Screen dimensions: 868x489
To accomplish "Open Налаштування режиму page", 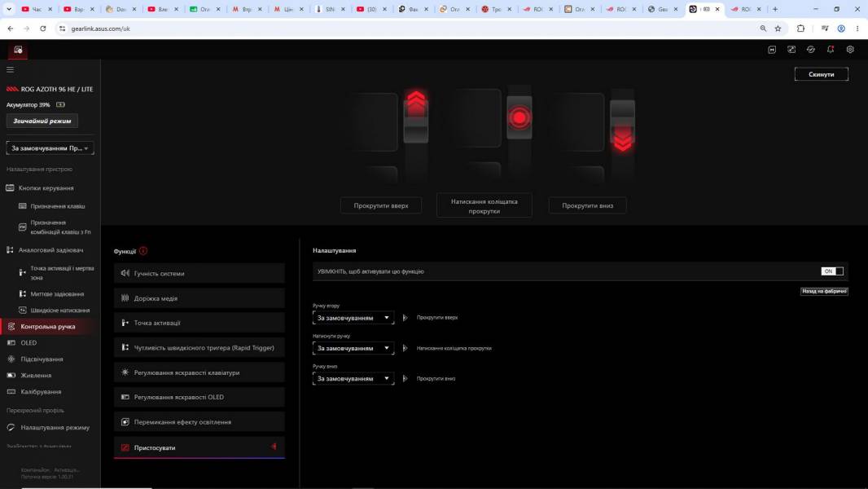I will point(55,428).
